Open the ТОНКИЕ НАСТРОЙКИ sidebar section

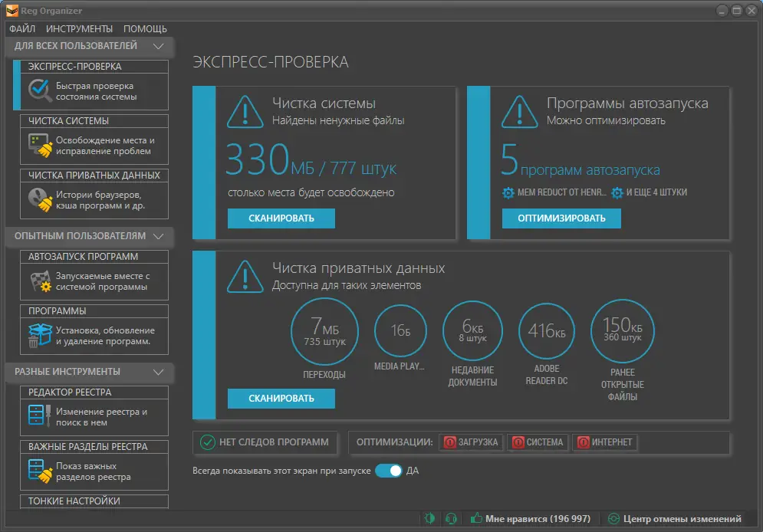point(94,501)
